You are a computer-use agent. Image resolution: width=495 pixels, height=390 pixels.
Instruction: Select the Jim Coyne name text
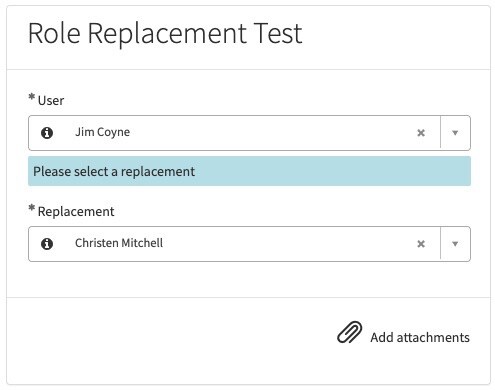click(x=102, y=132)
